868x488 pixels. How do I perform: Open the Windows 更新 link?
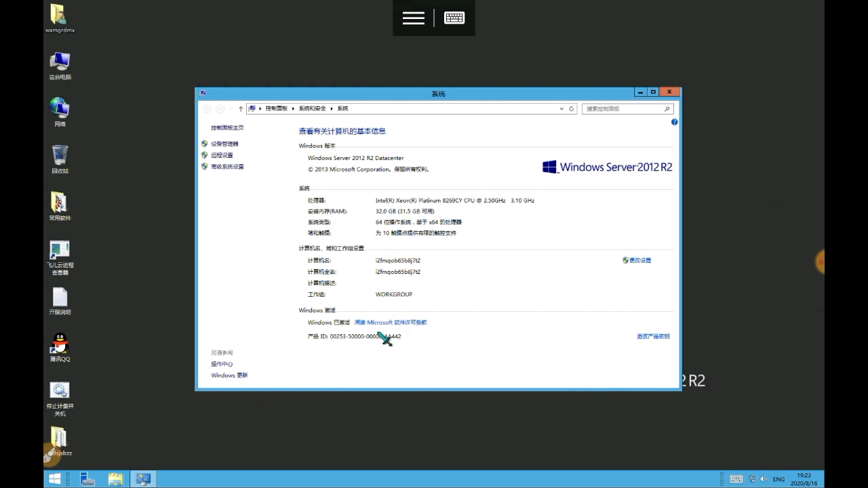tap(229, 375)
